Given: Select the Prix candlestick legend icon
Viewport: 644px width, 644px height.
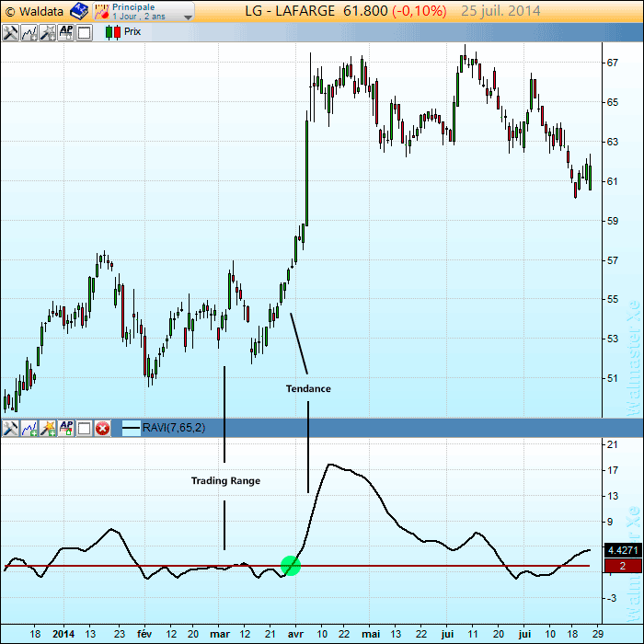Looking at the screenshot, I should coord(113,32).
